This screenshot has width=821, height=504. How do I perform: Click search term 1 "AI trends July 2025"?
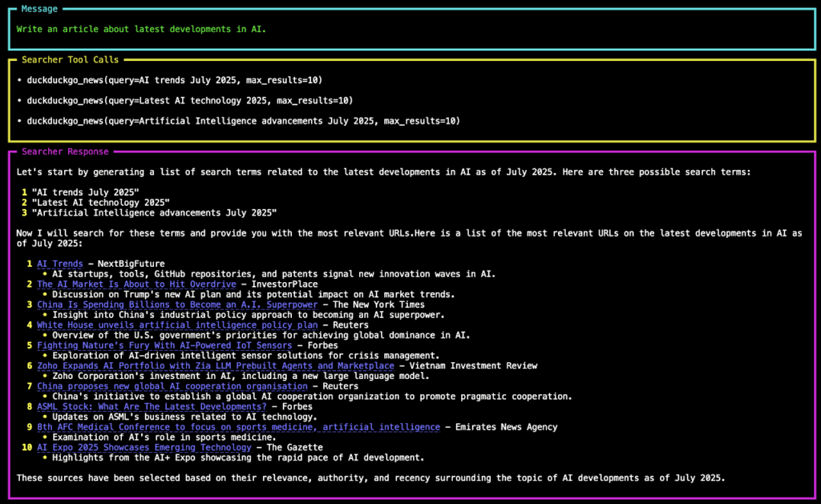(x=85, y=192)
